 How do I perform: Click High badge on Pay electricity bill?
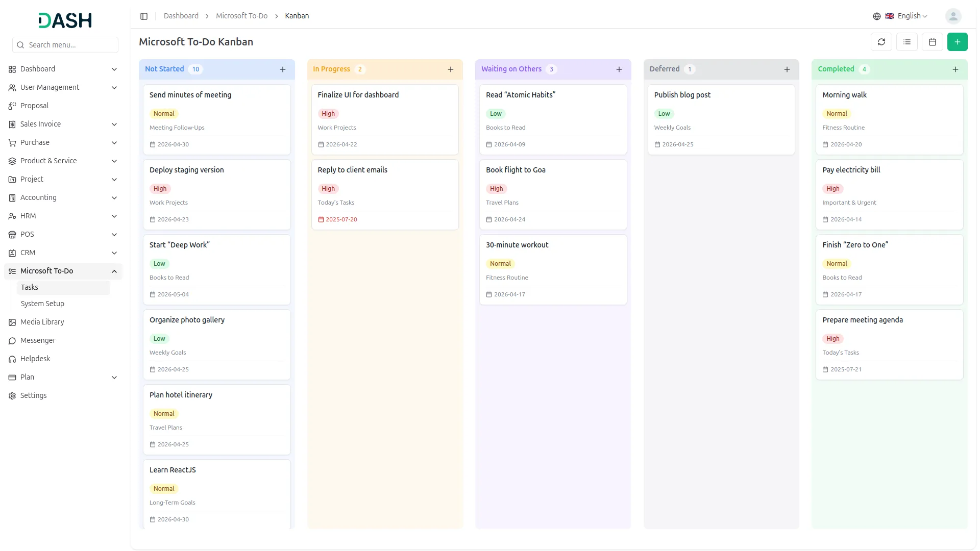[833, 189]
